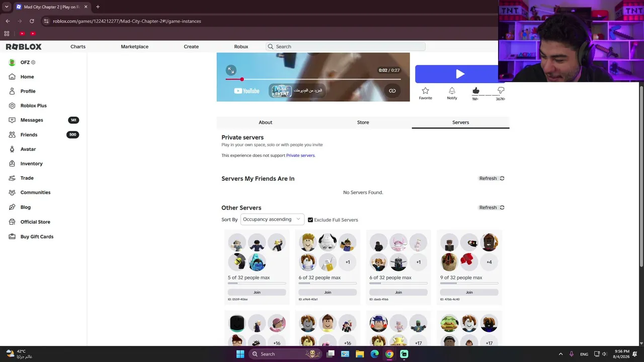Turn on notifications with the Notify bell
This screenshot has width=644, height=362.
[x=452, y=91]
